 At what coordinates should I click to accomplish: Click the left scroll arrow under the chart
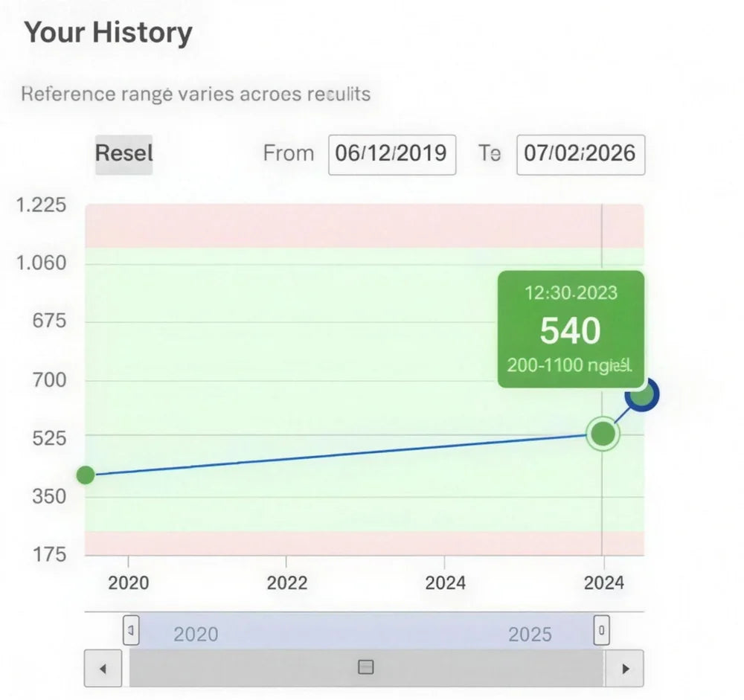pyautogui.click(x=103, y=668)
